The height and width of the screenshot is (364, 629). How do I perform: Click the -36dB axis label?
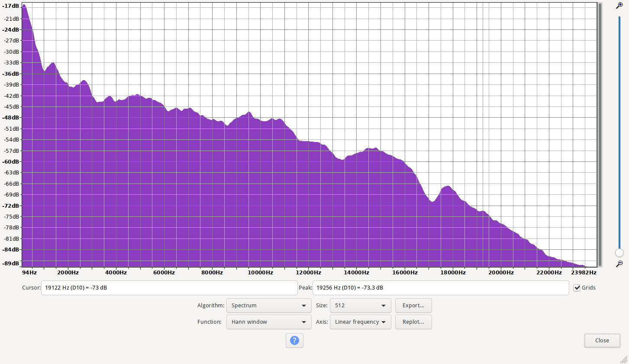click(x=11, y=74)
